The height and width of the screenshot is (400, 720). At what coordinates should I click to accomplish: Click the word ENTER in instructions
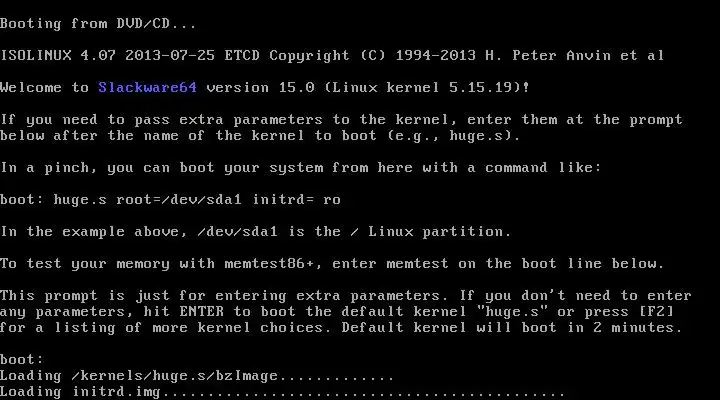[x=201, y=311]
